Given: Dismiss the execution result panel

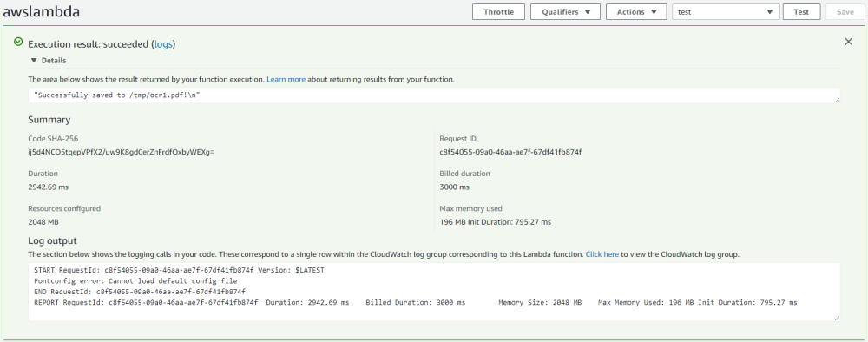Looking at the screenshot, I should 848,42.
